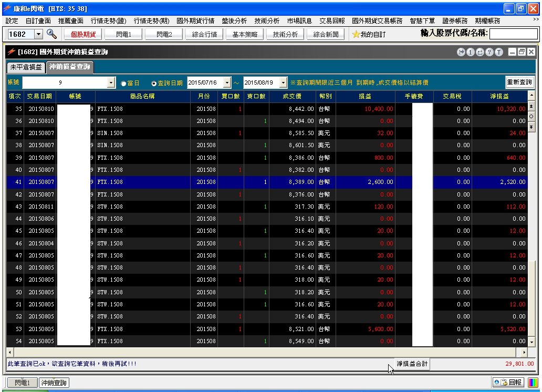Screen dimensions: 542x392
Task: Click the 淨損益 column header
Action: click(x=499, y=96)
